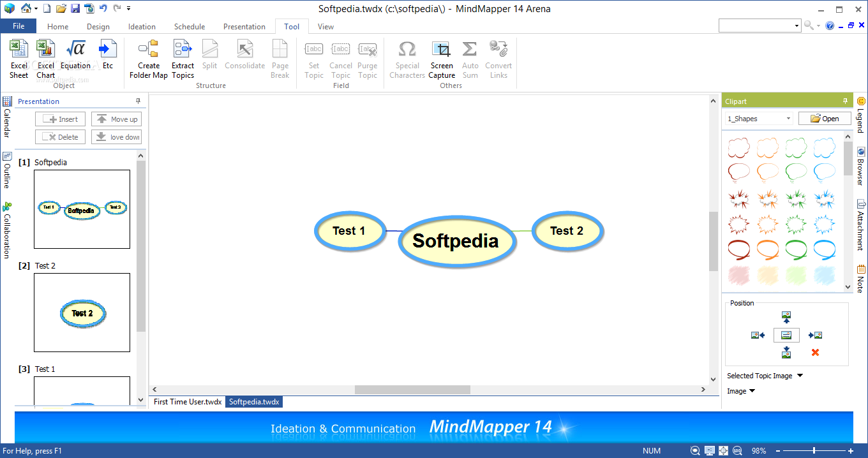
Task: Click the zoom in plus button
Action: (850, 451)
